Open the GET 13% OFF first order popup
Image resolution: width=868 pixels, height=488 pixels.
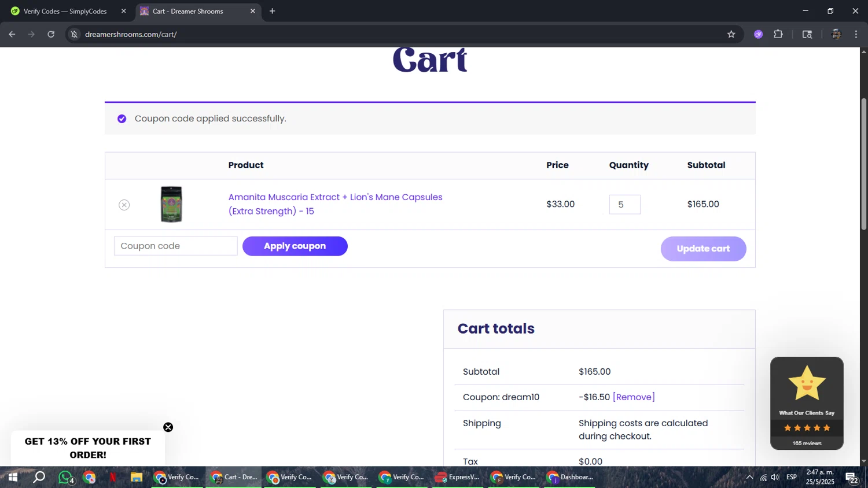[88, 448]
